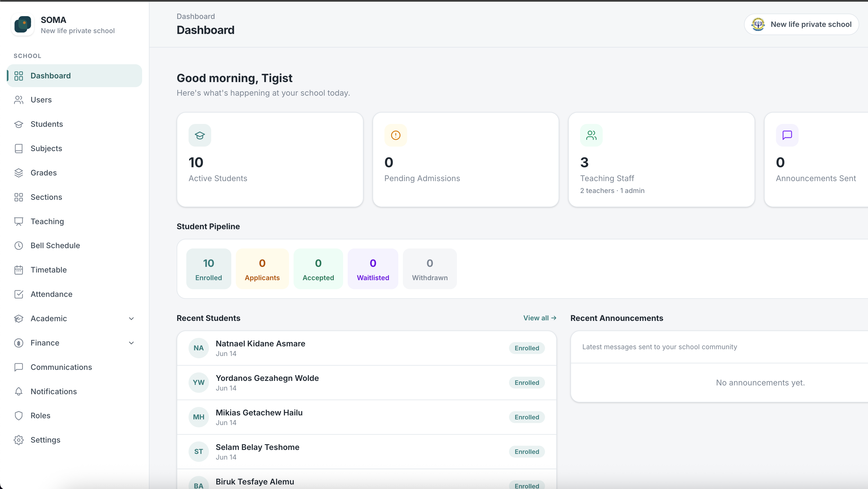The height and width of the screenshot is (489, 868).
Task: Select the 0 Withdrawn pipeline tile
Action: tap(430, 269)
